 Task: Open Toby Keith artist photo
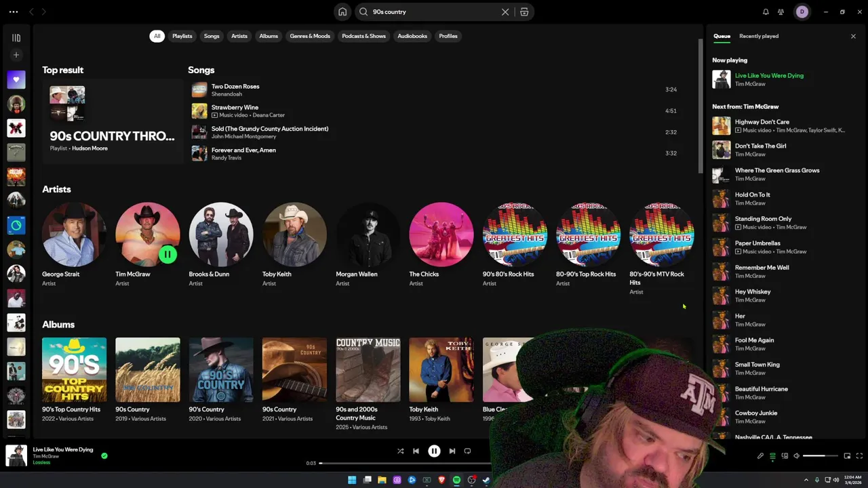[294, 234]
